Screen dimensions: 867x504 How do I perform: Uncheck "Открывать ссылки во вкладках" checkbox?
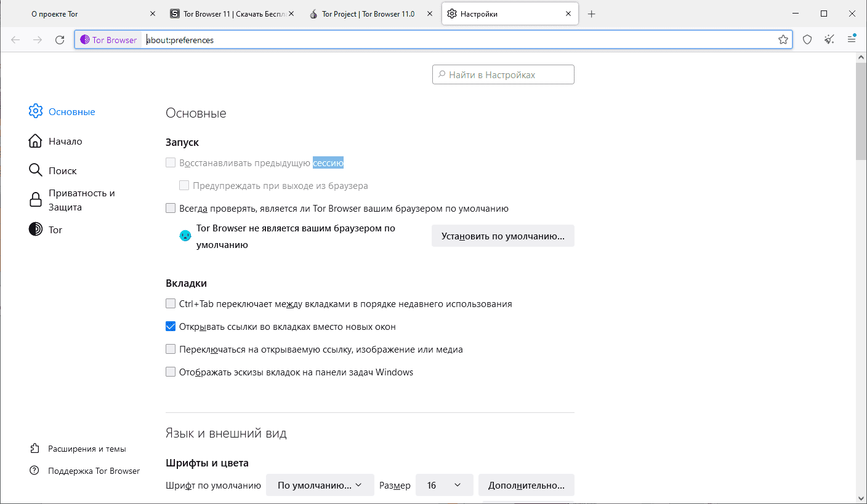171,326
